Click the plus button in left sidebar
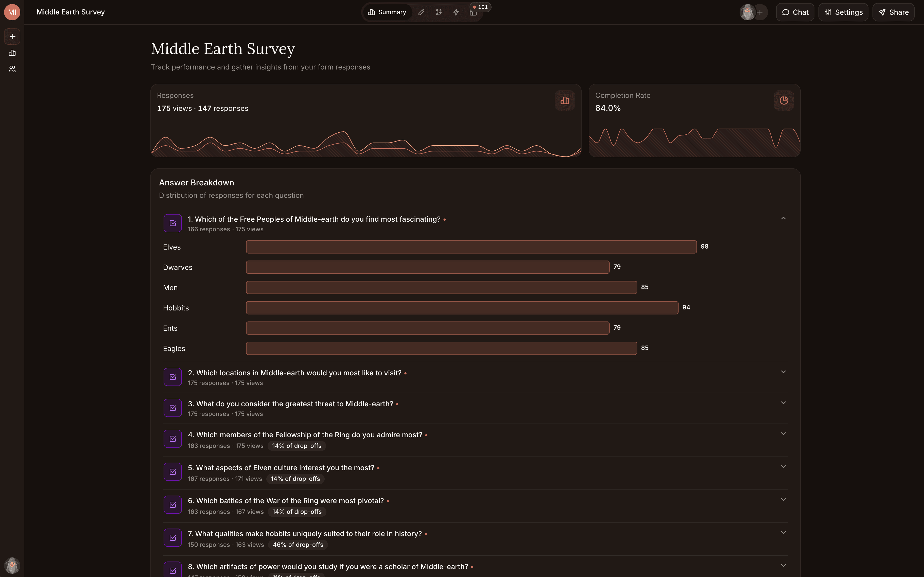 tap(12, 37)
